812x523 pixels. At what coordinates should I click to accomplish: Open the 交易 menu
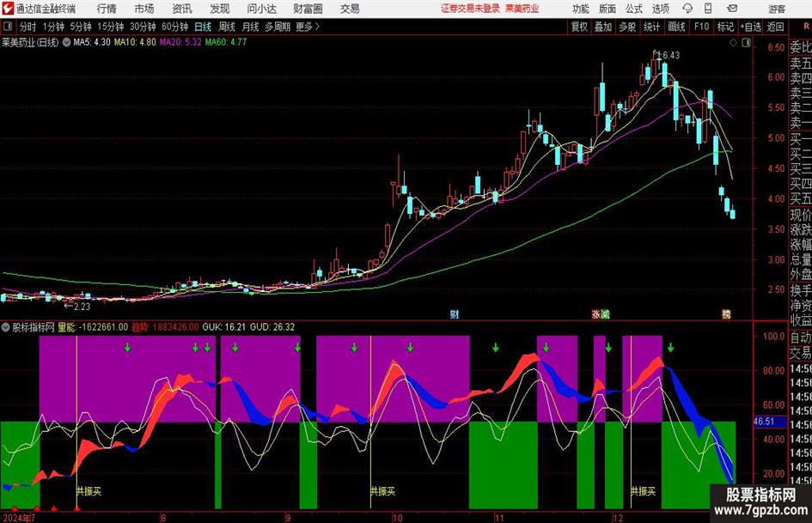(x=350, y=9)
